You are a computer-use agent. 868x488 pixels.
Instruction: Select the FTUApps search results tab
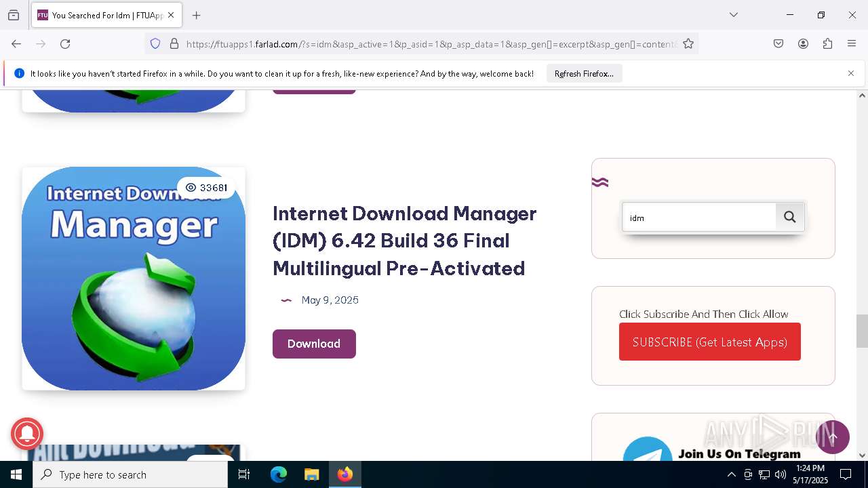coord(107,15)
